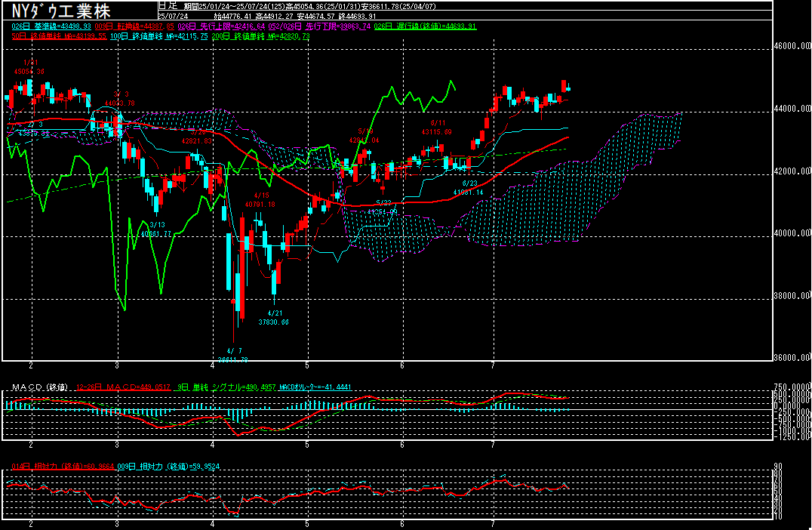Image resolution: width=812 pixels, height=530 pixels.
Task: Click the 50日 終値単純 MA legend
Action: [59, 36]
